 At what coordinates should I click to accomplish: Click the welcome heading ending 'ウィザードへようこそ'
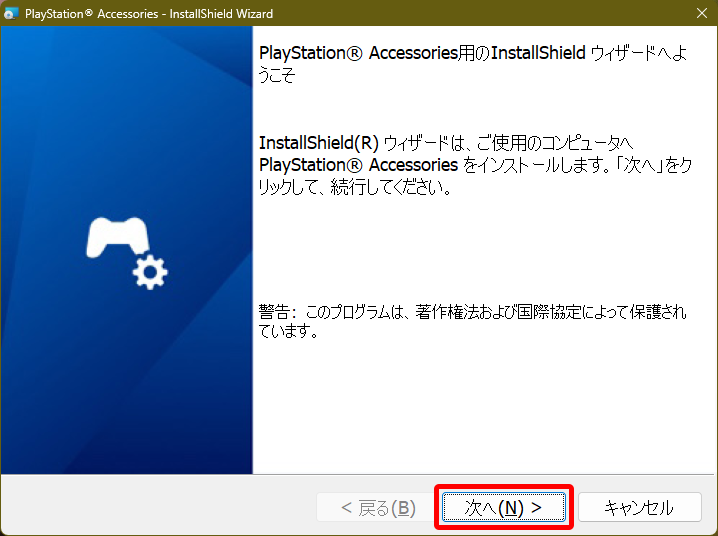[x=473, y=64]
